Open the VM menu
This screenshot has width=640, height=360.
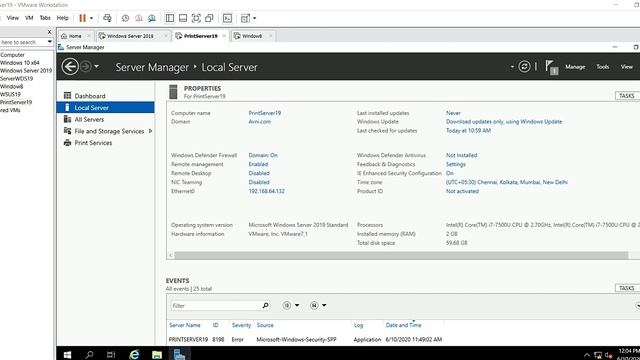(29, 18)
